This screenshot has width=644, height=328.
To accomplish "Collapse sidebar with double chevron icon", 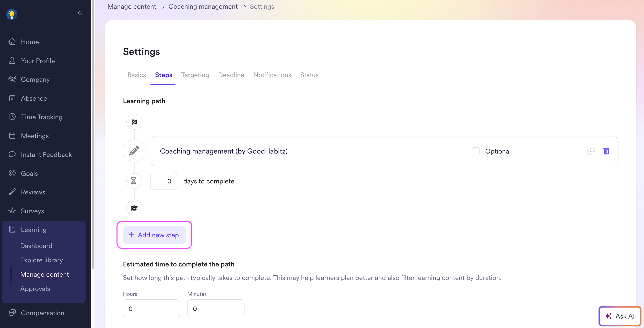I will click(x=80, y=13).
